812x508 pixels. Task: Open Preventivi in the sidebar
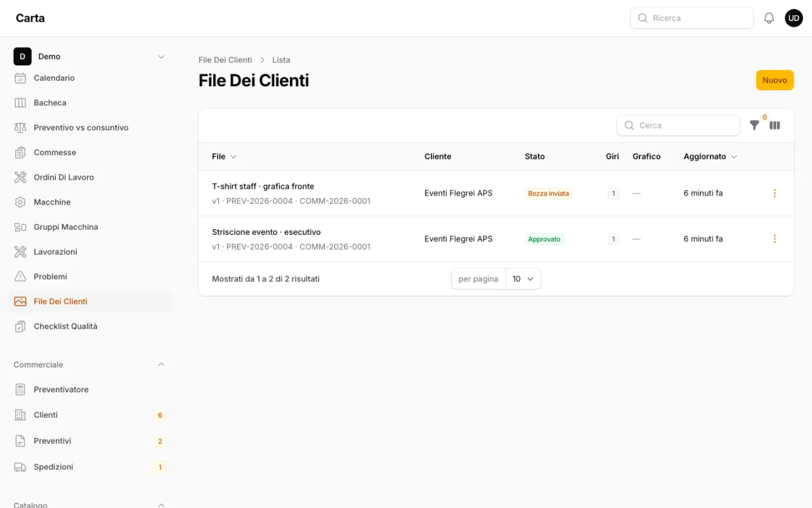point(89,441)
